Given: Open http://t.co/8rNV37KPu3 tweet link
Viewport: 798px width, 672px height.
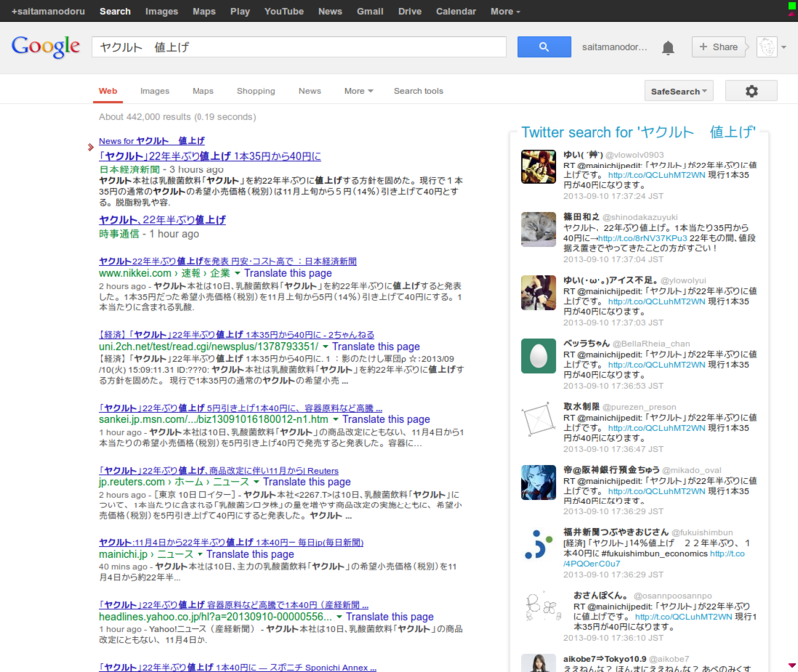Looking at the screenshot, I should point(642,238).
